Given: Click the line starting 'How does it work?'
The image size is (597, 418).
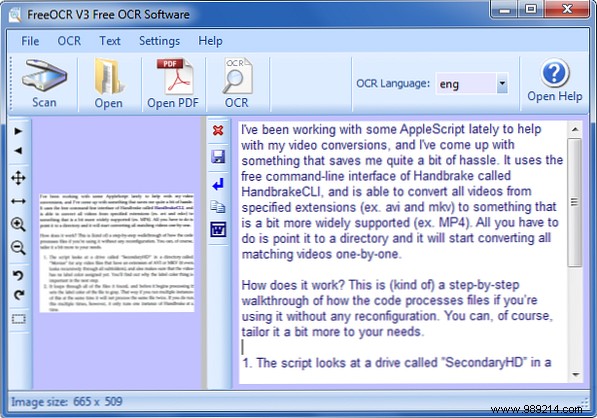Looking at the screenshot, I should pos(380,285).
